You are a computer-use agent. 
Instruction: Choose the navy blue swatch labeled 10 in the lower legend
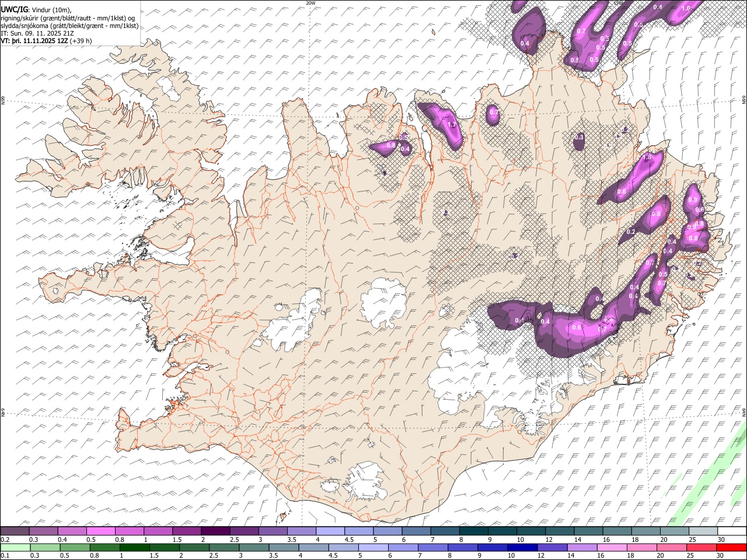[x=522, y=547]
